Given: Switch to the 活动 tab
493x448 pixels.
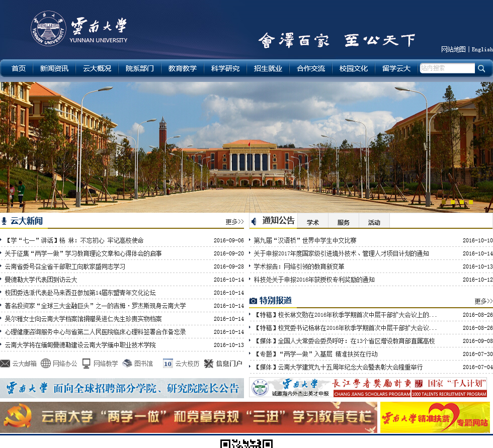Looking at the screenshot, I should tap(374, 222).
